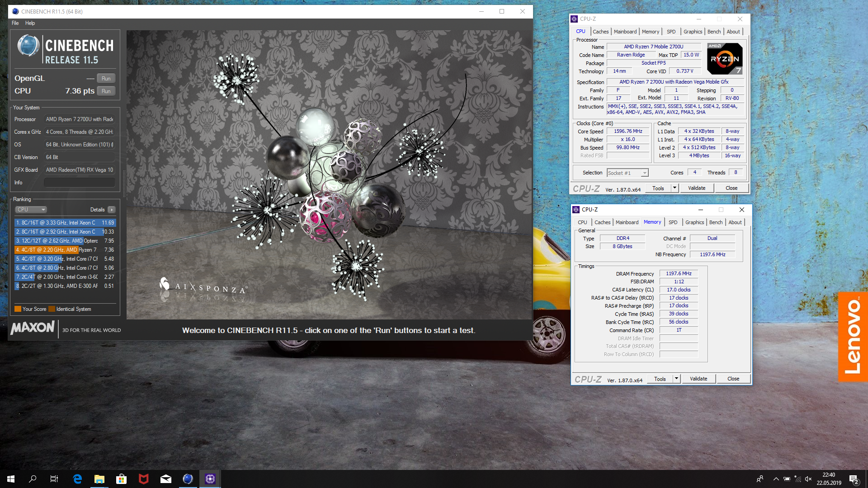Switch to Mainboard tab in top CPU-Z
The height and width of the screenshot is (488, 868).
click(625, 32)
